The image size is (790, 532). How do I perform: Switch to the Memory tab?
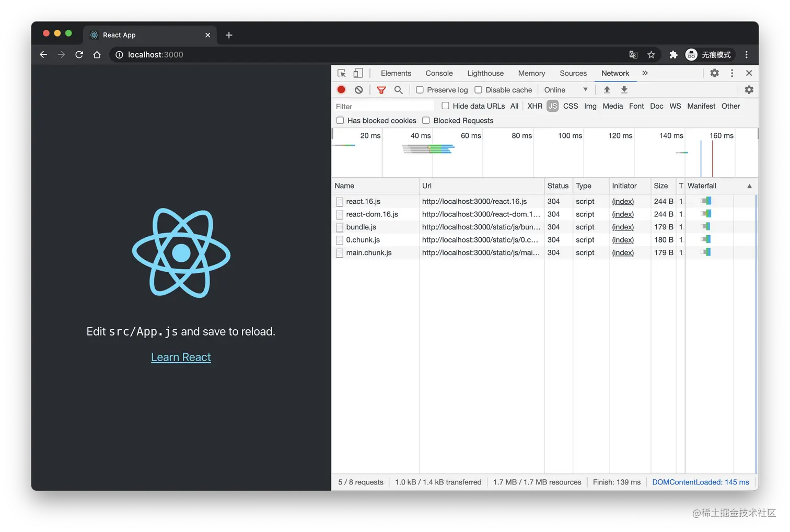(531, 73)
